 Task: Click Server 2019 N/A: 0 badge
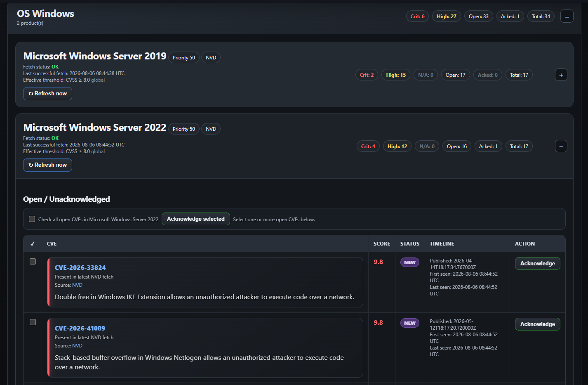[x=426, y=75]
